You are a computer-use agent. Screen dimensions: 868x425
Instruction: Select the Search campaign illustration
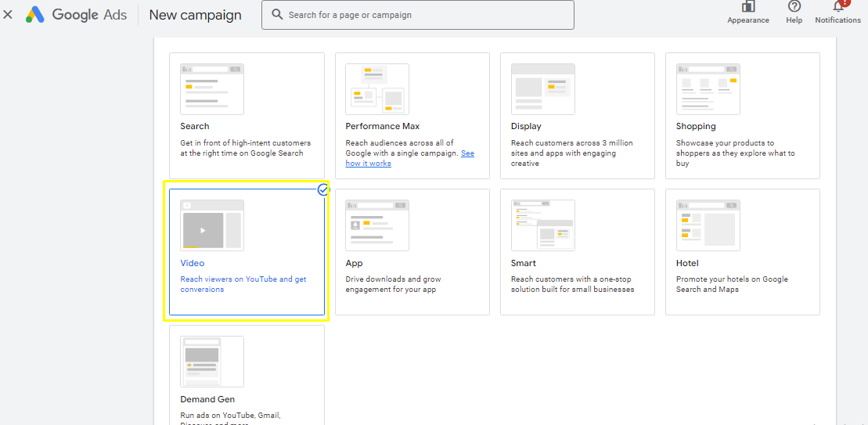[212, 89]
